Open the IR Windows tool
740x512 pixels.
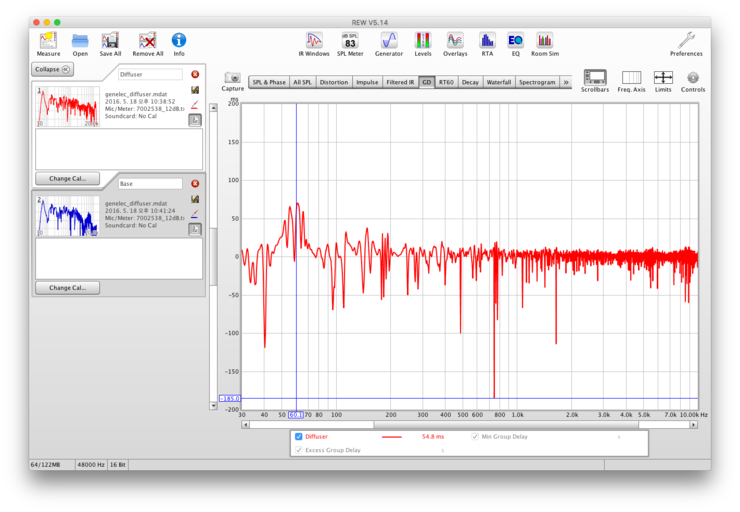(315, 42)
